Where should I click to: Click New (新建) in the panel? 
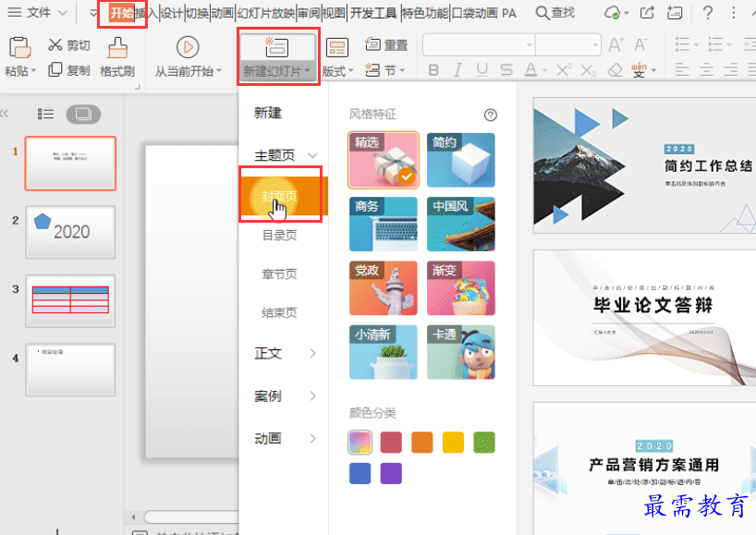[x=268, y=113]
